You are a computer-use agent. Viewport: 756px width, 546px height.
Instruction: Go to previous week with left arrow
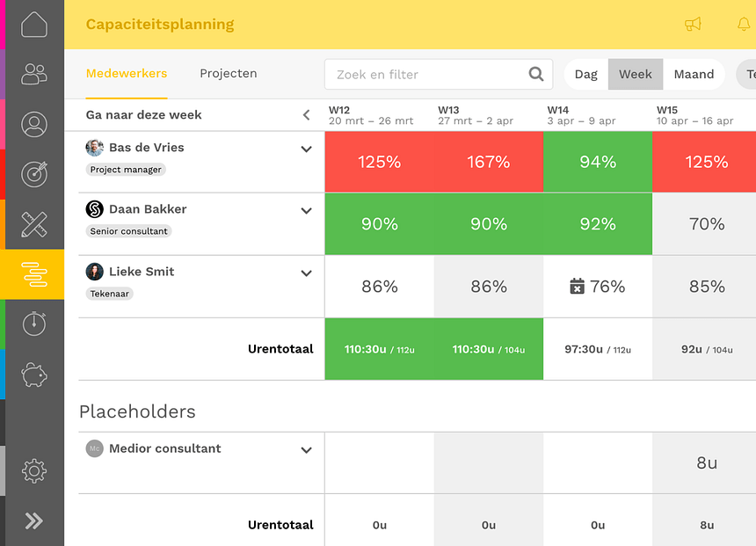point(306,115)
